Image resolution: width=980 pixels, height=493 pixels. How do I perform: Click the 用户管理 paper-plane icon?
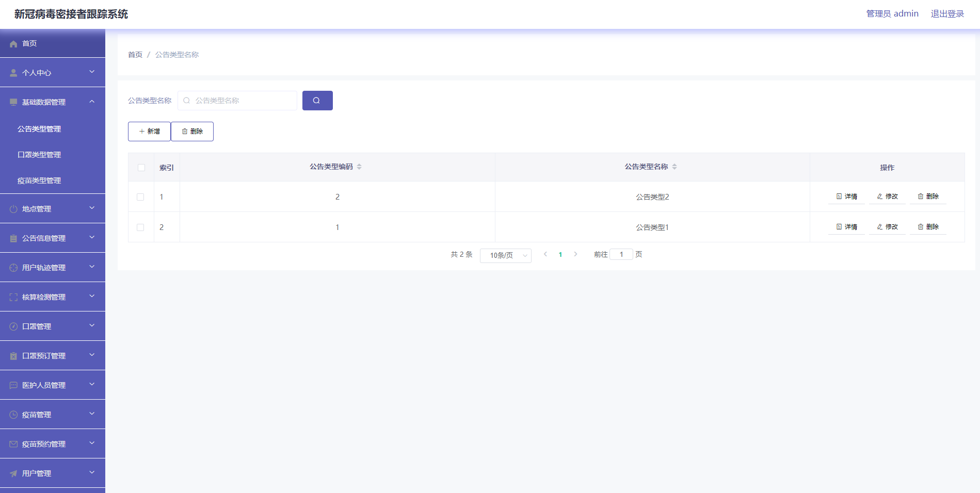pos(13,473)
